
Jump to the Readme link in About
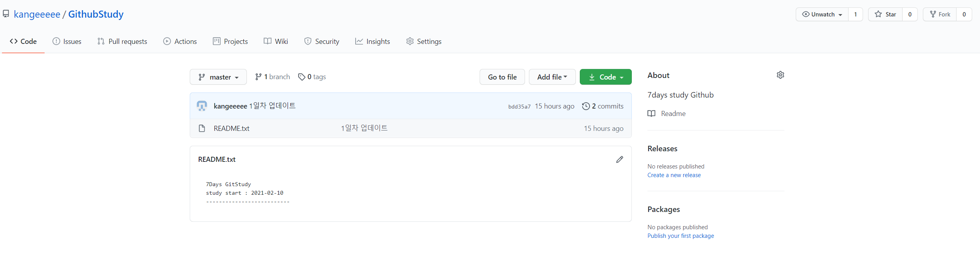(673, 114)
